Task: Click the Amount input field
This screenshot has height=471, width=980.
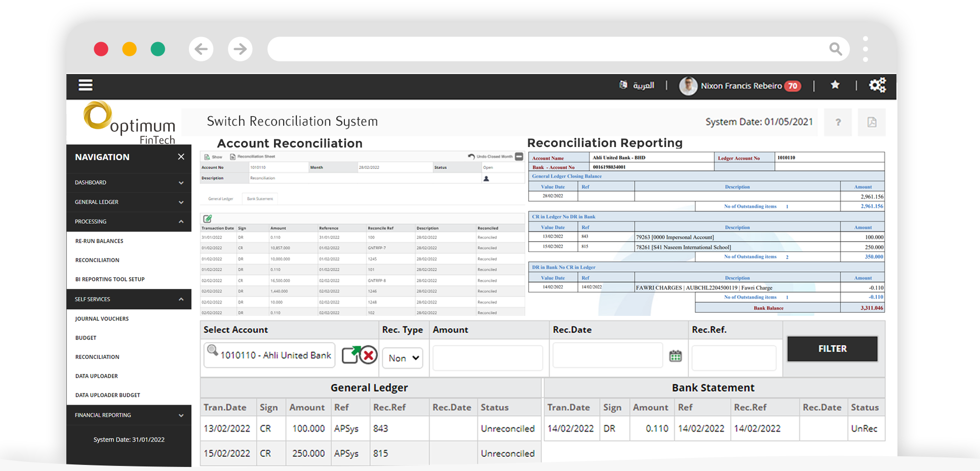Action: tap(488, 358)
